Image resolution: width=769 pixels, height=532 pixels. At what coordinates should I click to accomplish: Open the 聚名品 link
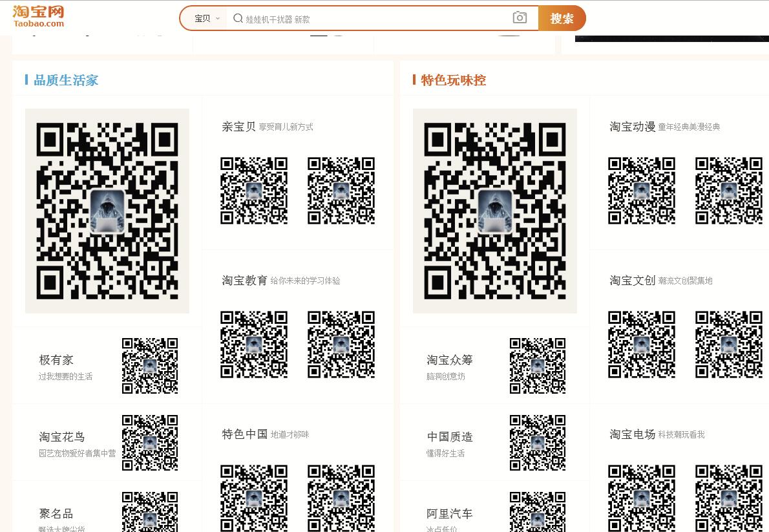coord(56,514)
